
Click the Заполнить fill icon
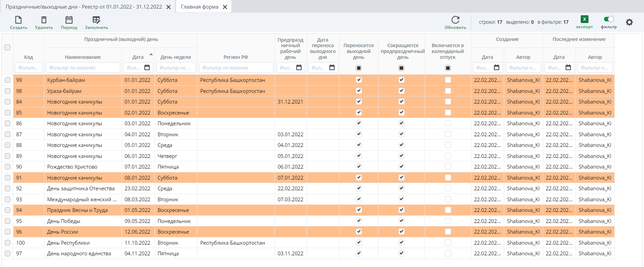click(x=96, y=20)
